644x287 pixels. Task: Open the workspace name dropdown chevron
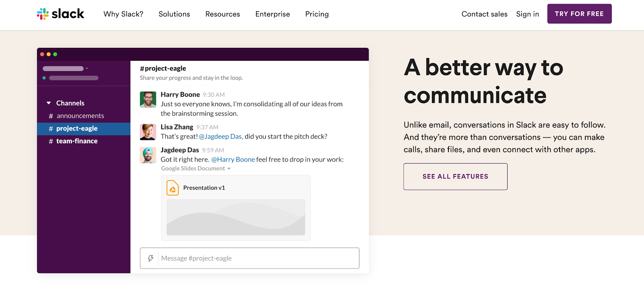[x=87, y=68]
